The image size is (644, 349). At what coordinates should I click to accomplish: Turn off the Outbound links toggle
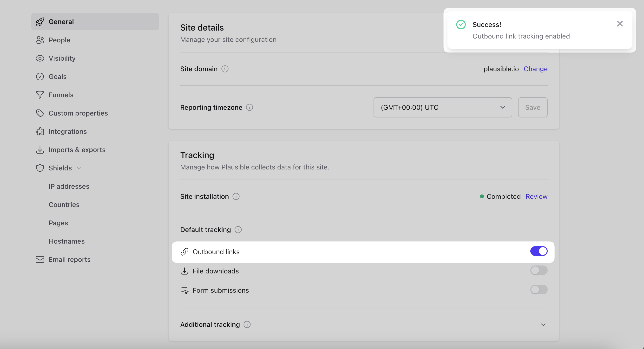pyautogui.click(x=539, y=251)
